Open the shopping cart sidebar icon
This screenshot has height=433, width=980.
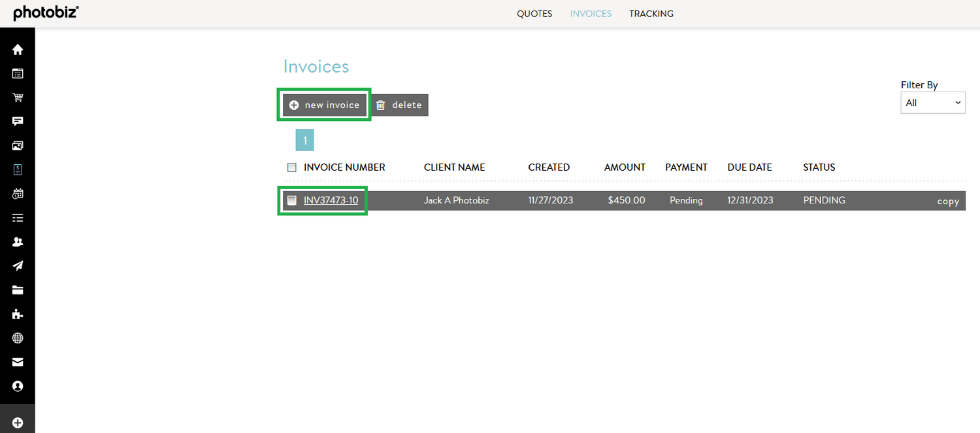18,97
